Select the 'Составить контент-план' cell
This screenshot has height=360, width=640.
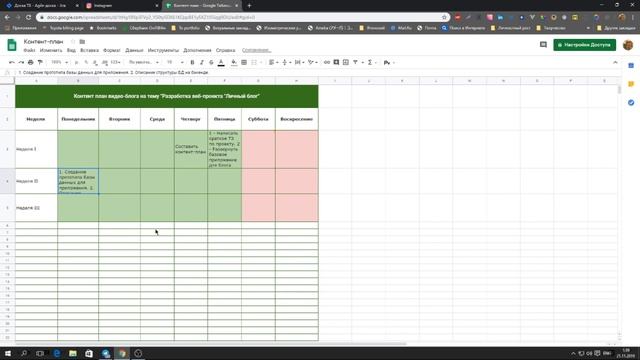coord(191,149)
